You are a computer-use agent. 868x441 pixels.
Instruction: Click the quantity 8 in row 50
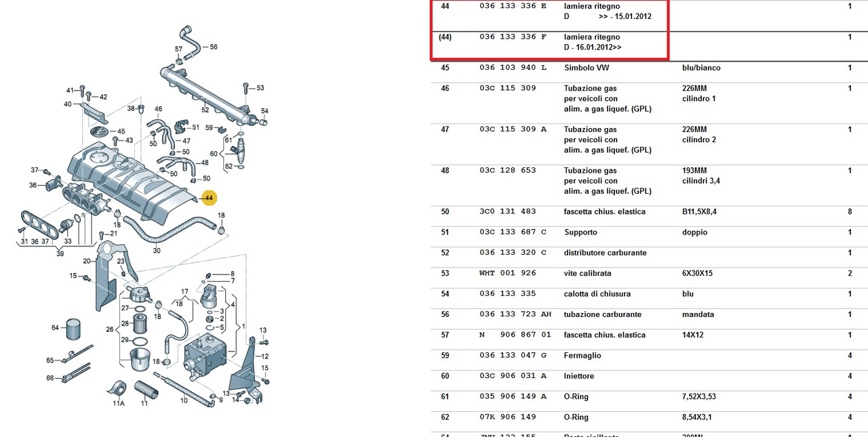point(850,212)
